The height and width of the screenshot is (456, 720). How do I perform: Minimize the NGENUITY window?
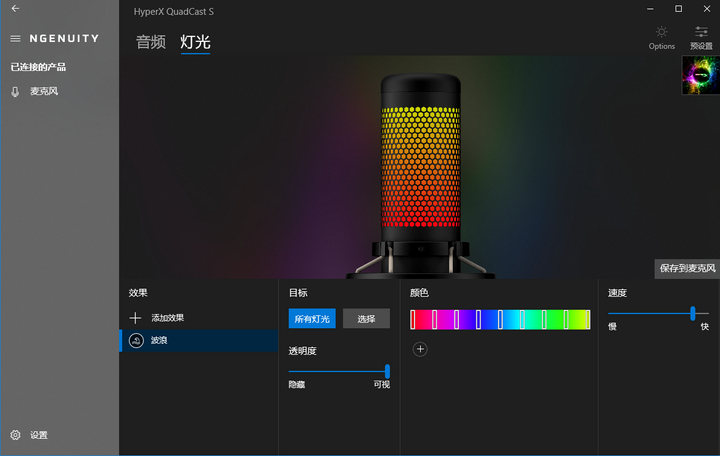(650, 9)
